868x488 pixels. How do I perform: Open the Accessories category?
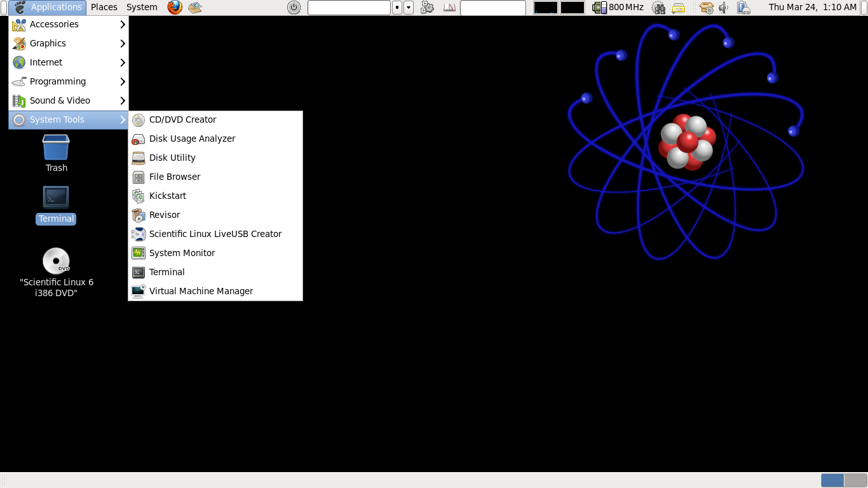tap(69, 24)
